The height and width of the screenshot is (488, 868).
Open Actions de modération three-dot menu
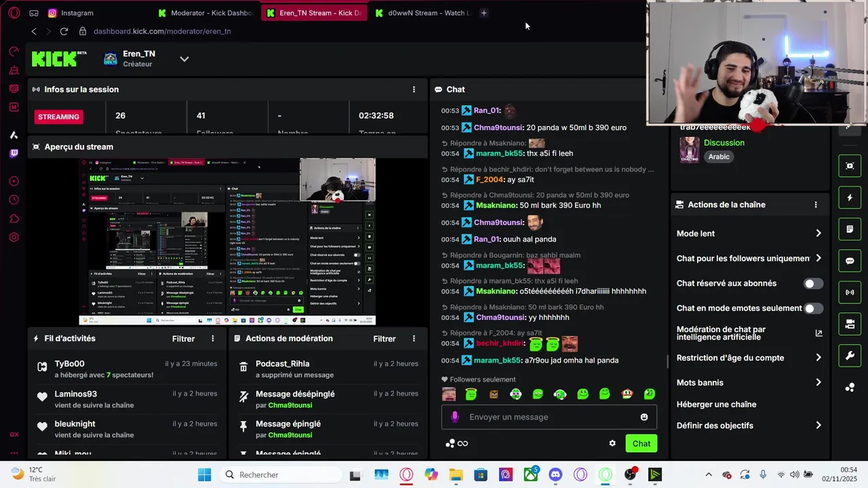tap(414, 338)
